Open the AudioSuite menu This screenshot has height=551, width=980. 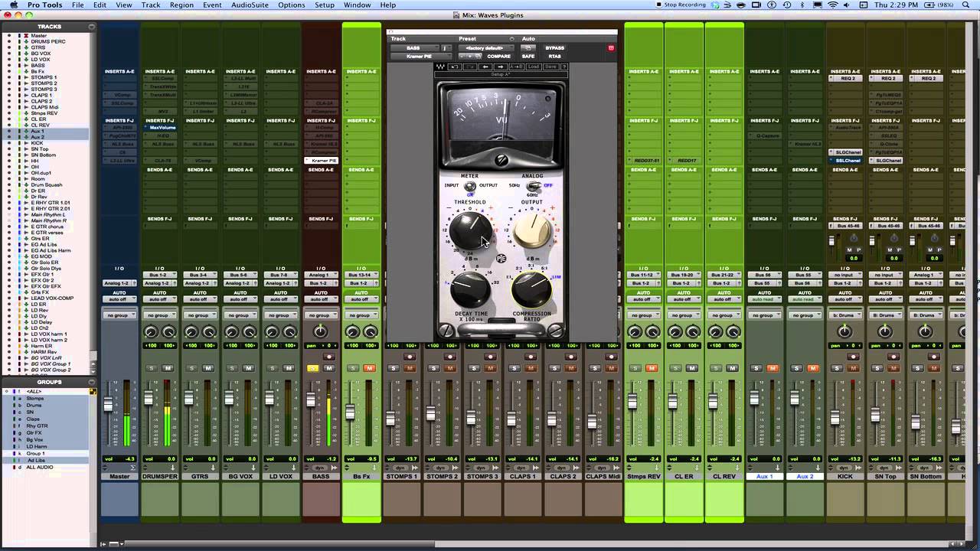[250, 5]
